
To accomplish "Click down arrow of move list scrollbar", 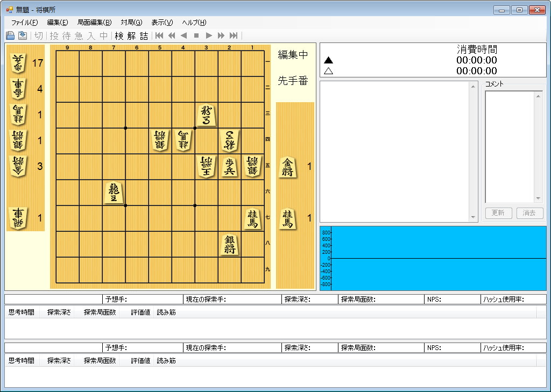I will pyautogui.click(x=474, y=217).
